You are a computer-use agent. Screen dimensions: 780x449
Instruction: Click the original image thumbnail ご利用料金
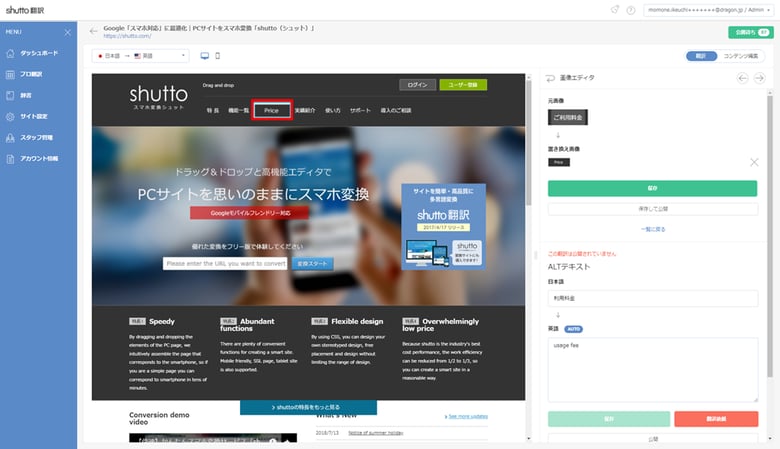pyautogui.click(x=568, y=117)
